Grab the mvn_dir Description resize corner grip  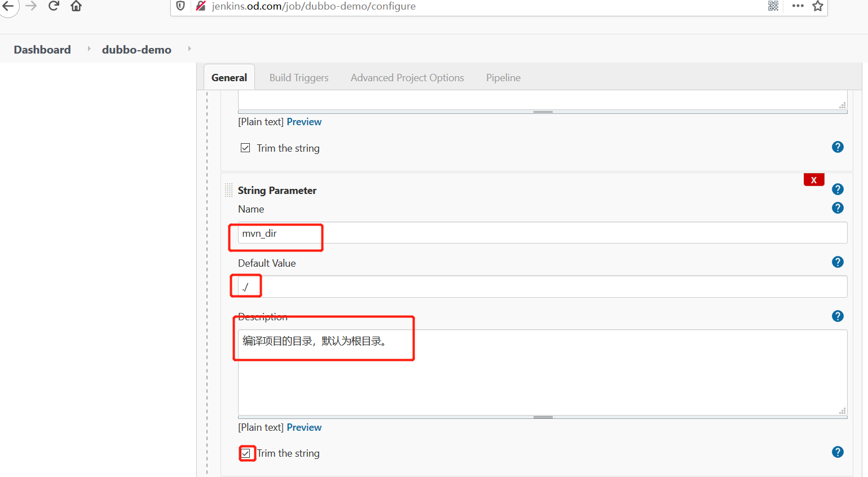click(843, 410)
